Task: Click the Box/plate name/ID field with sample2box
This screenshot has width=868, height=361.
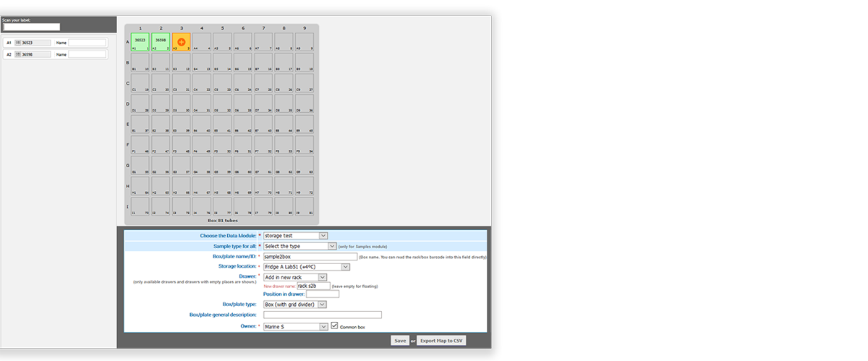Action: pos(310,256)
